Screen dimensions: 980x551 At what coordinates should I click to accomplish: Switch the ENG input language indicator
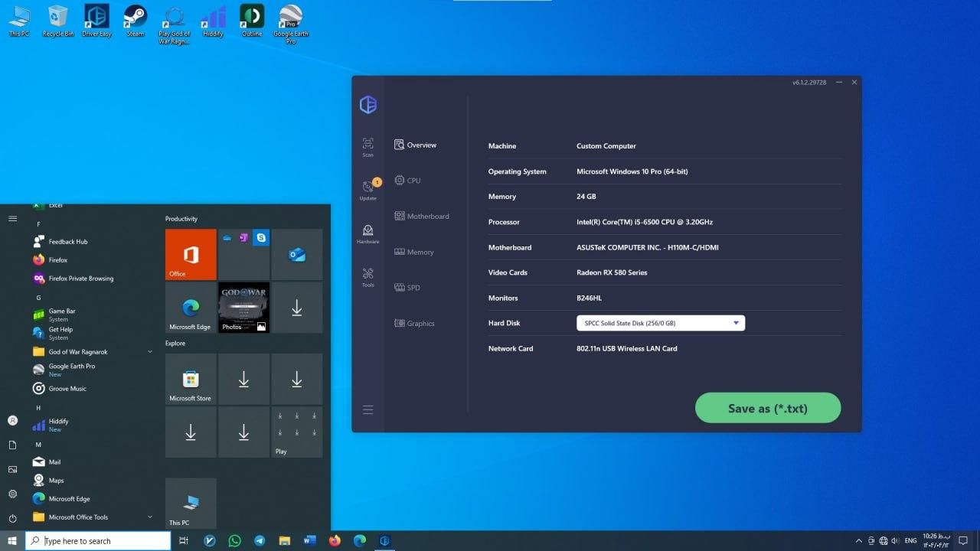point(911,541)
